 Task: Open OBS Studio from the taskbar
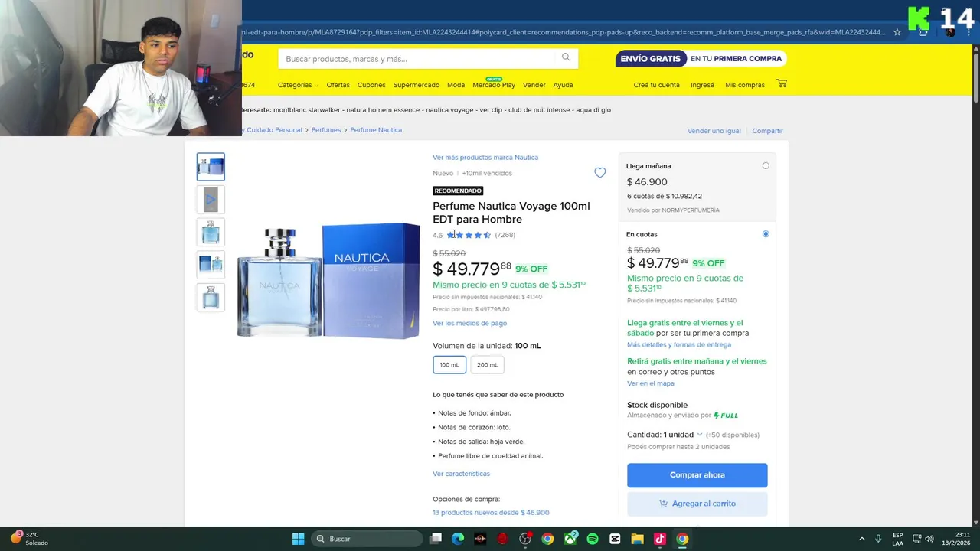point(525,539)
